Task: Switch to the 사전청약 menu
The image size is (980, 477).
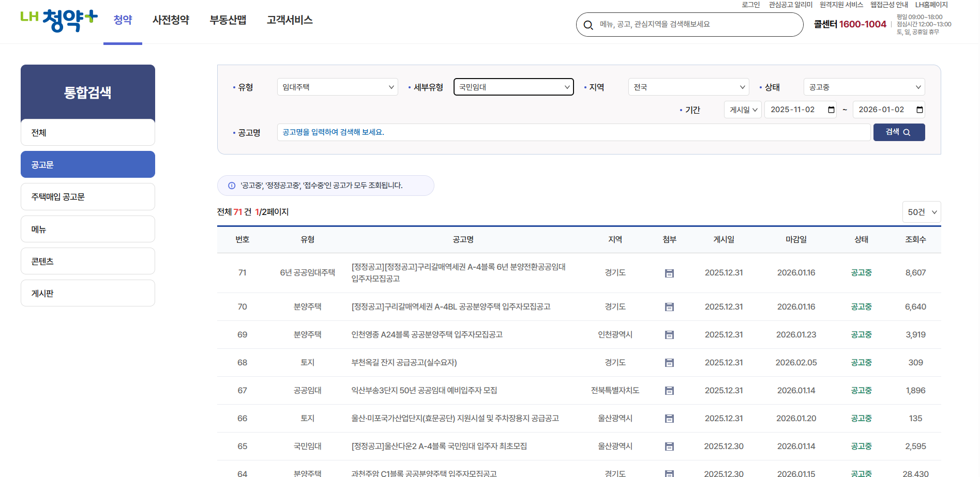Action: tap(171, 20)
